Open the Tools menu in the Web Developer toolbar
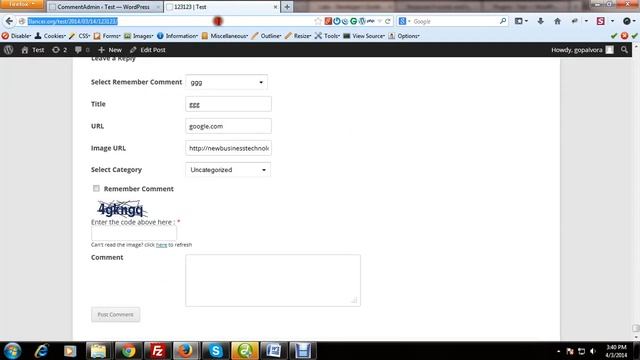 [327, 36]
